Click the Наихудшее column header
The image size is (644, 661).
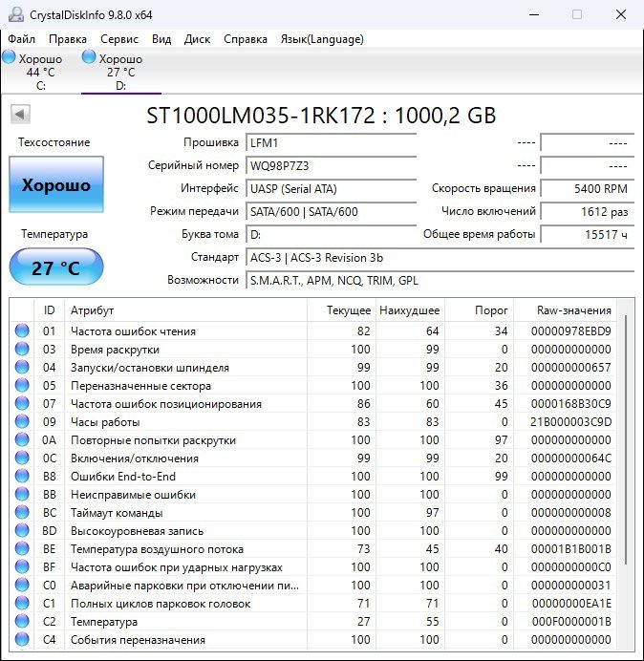point(410,310)
